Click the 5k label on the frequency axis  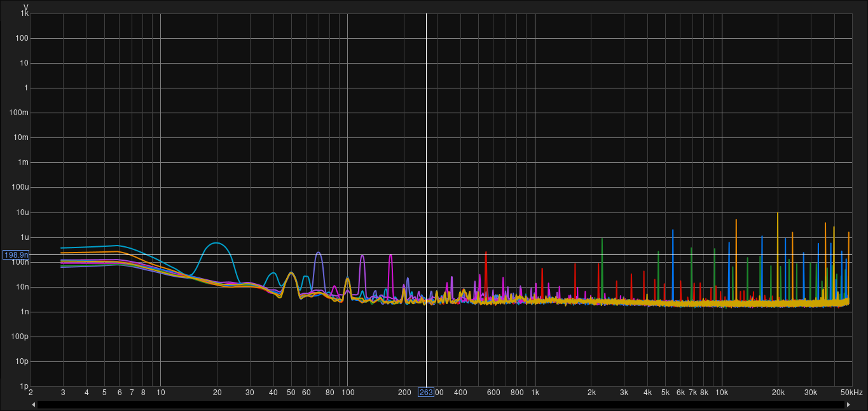(x=666, y=393)
